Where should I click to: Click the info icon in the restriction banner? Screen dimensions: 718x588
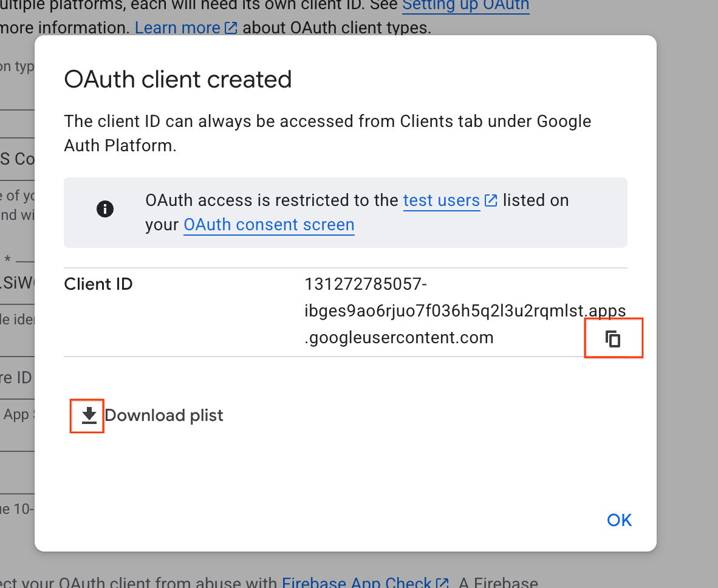pyautogui.click(x=104, y=208)
